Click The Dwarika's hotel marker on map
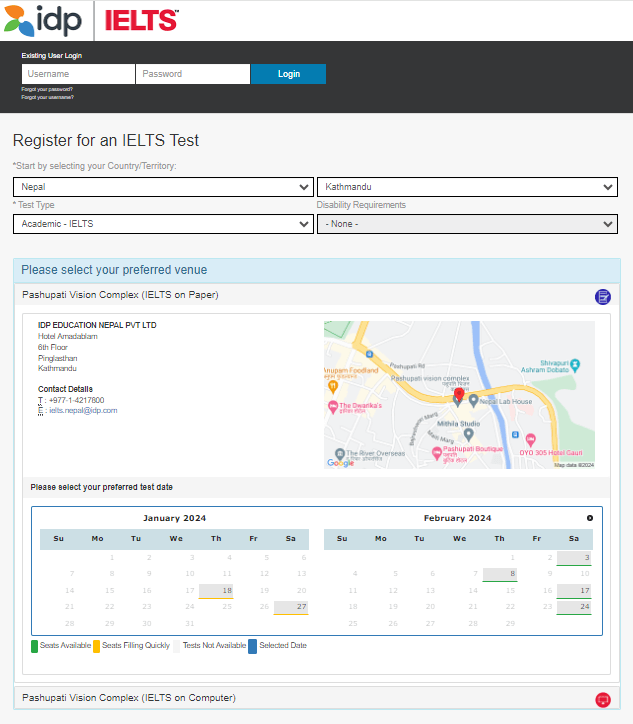Image resolution: width=633 pixels, height=724 pixels. (x=333, y=407)
